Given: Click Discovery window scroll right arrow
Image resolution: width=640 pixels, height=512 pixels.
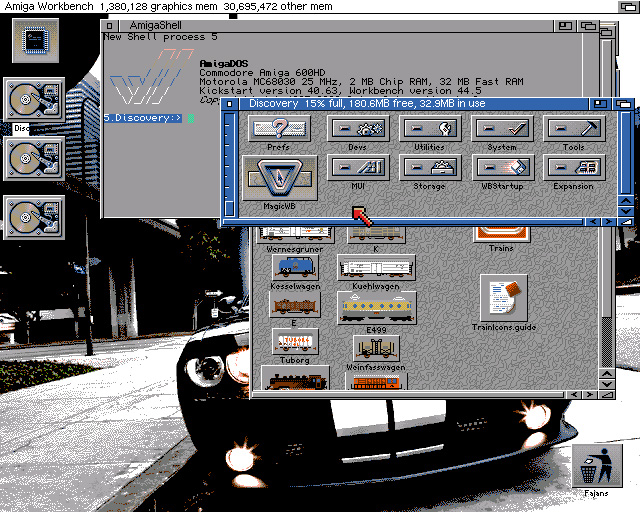Looking at the screenshot, I should [608, 222].
